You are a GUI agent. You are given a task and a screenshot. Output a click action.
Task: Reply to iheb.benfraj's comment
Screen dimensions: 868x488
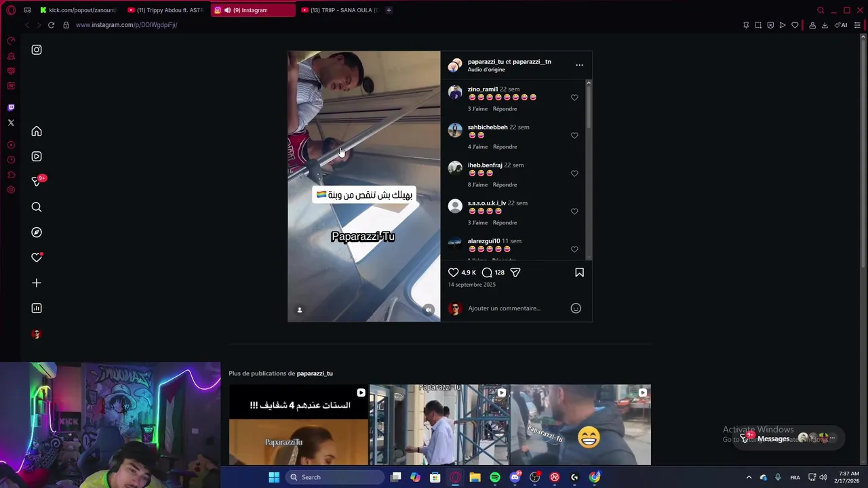pyautogui.click(x=505, y=184)
